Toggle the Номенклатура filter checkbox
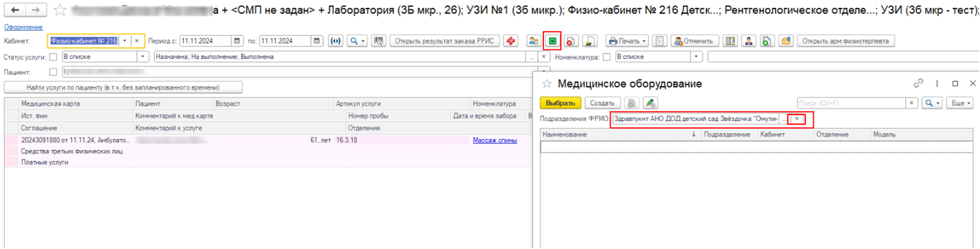 pyautogui.click(x=607, y=57)
